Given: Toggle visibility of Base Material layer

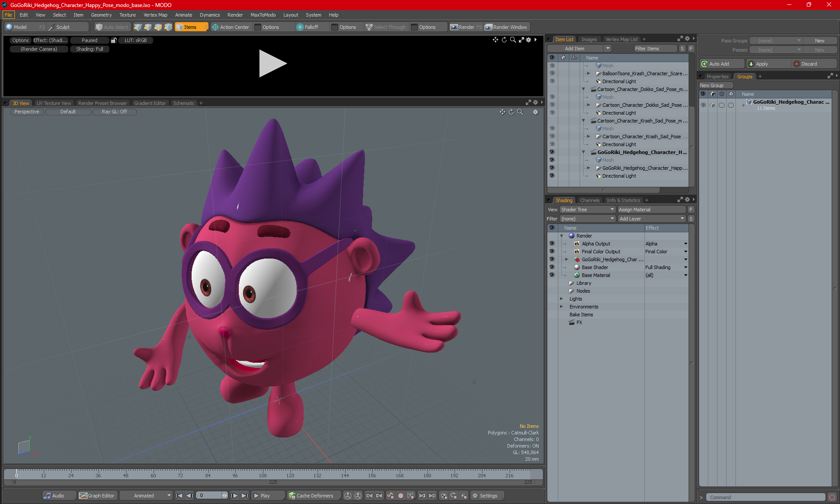Looking at the screenshot, I should [552, 275].
